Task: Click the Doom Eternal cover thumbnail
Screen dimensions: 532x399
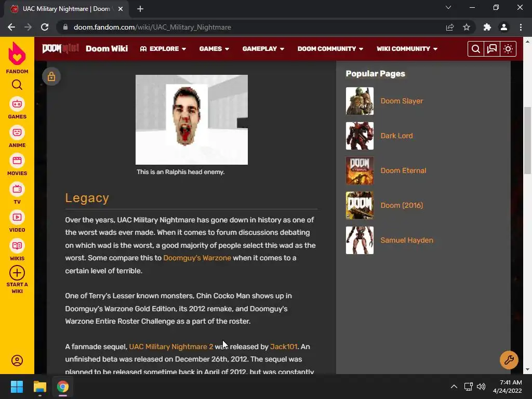Action: 360,170
